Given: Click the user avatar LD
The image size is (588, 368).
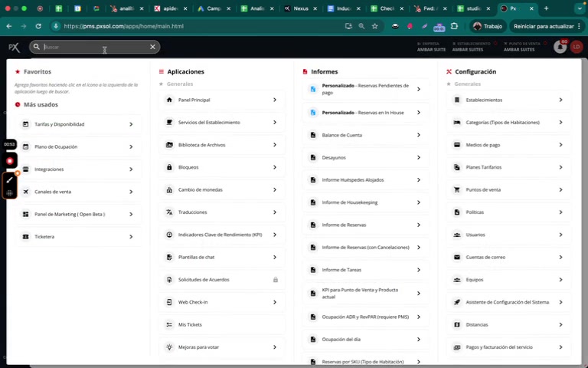Looking at the screenshot, I should coord(576,47).
